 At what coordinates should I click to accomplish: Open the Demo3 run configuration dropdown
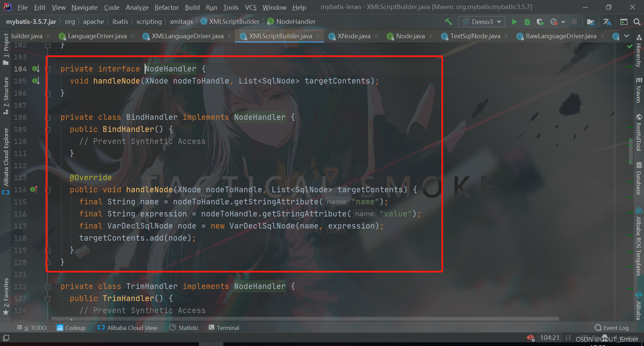[482, 22]
